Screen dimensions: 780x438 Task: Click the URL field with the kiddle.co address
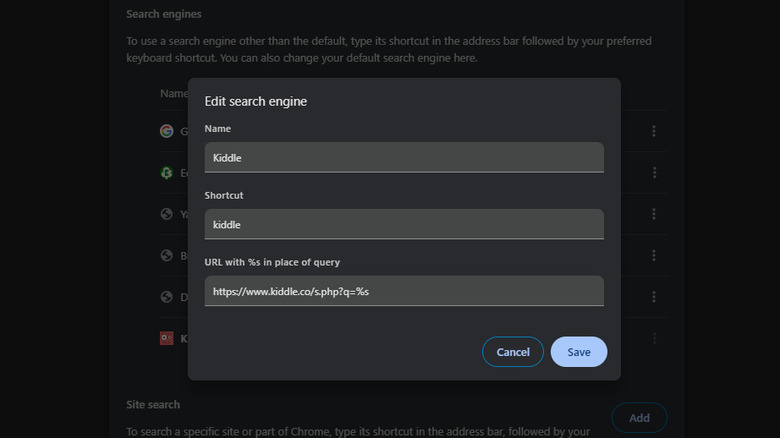coord(404,291)
